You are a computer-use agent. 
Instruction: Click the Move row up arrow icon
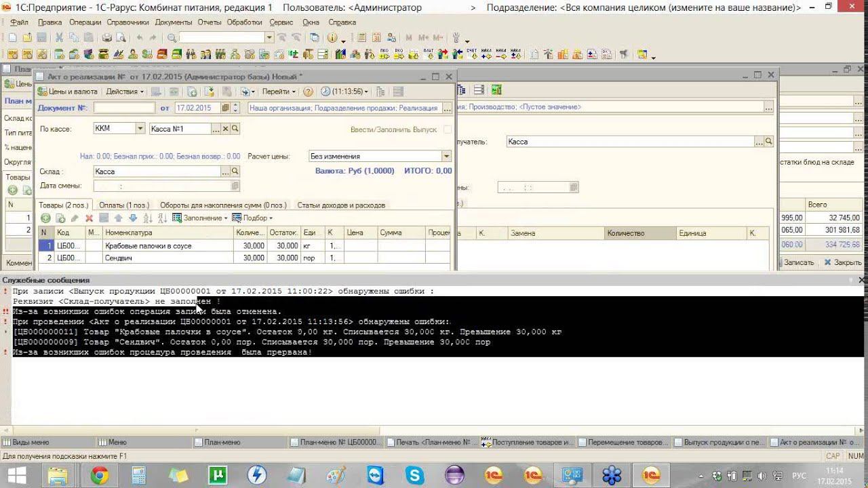point(118,218)
